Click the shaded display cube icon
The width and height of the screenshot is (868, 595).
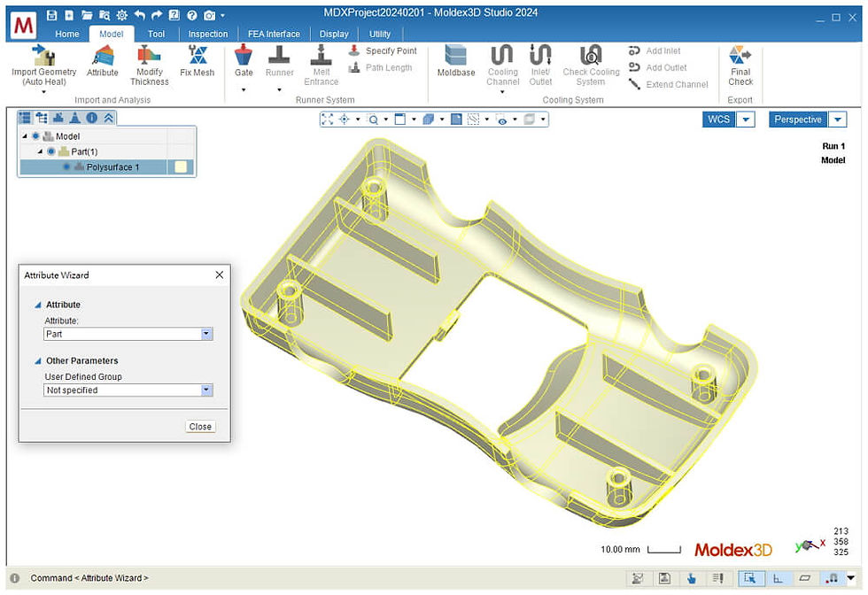click(428, 119)
